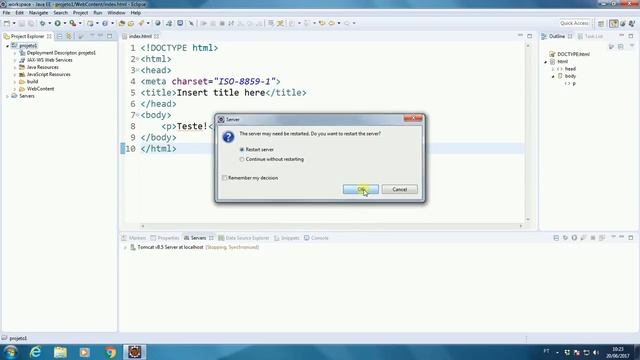Click the editor horizontal scrollbar
The image size is (640, 360).
coord(331,226)
